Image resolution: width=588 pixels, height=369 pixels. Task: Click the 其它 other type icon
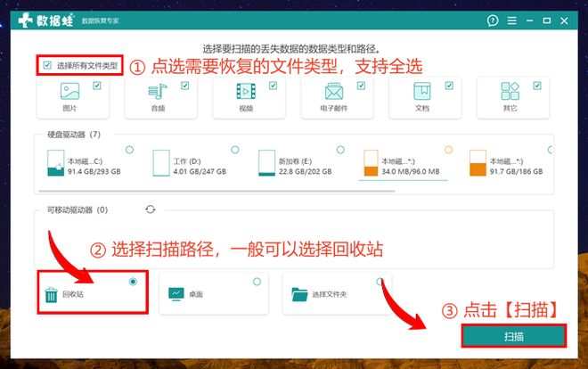click(510, 91)
